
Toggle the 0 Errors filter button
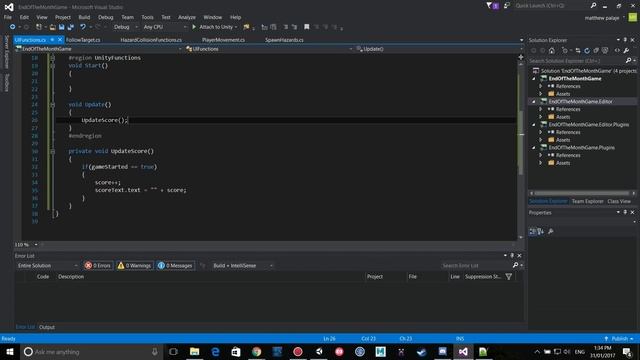point(98,266)
